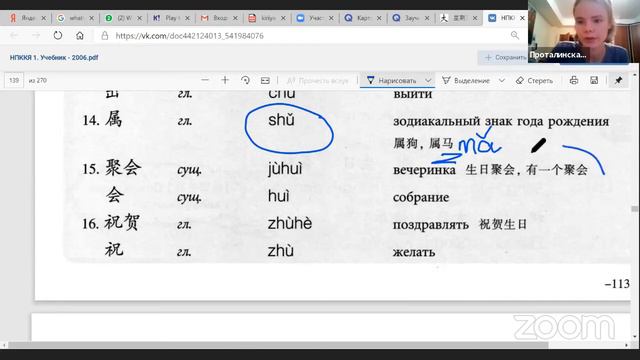Close the Google 'what' tab

tap(91, 18)
